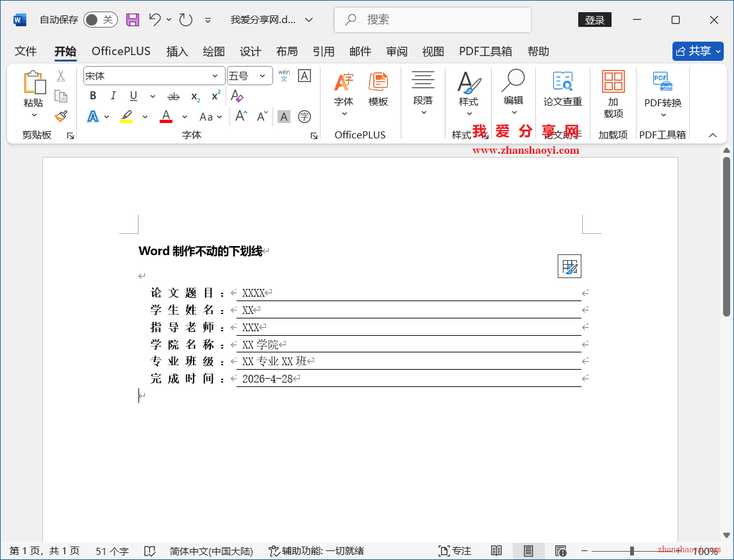Open the 文件 File menu
This screenshot has width=734, height=560.
[x=26, y=51]
